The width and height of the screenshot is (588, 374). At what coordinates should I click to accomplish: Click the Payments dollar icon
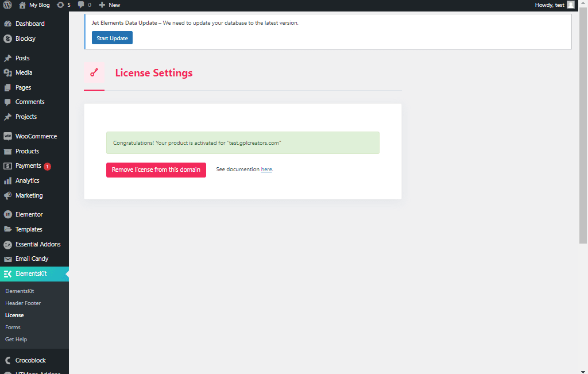tap(7, 166)
